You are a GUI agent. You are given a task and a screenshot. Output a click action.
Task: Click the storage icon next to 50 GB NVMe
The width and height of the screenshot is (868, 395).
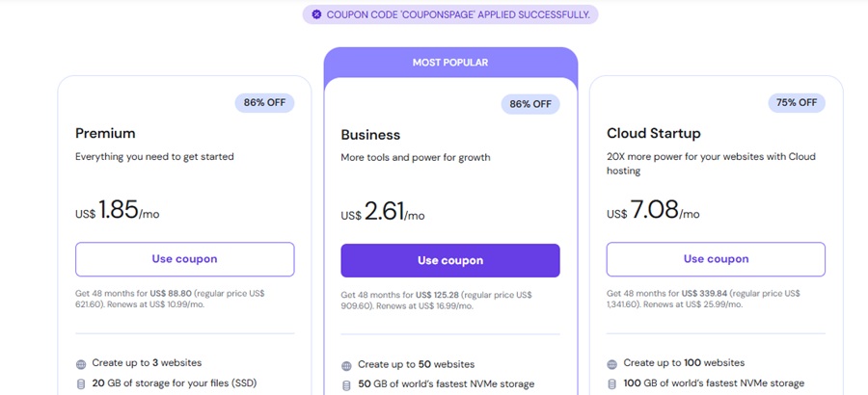point(346,385)
